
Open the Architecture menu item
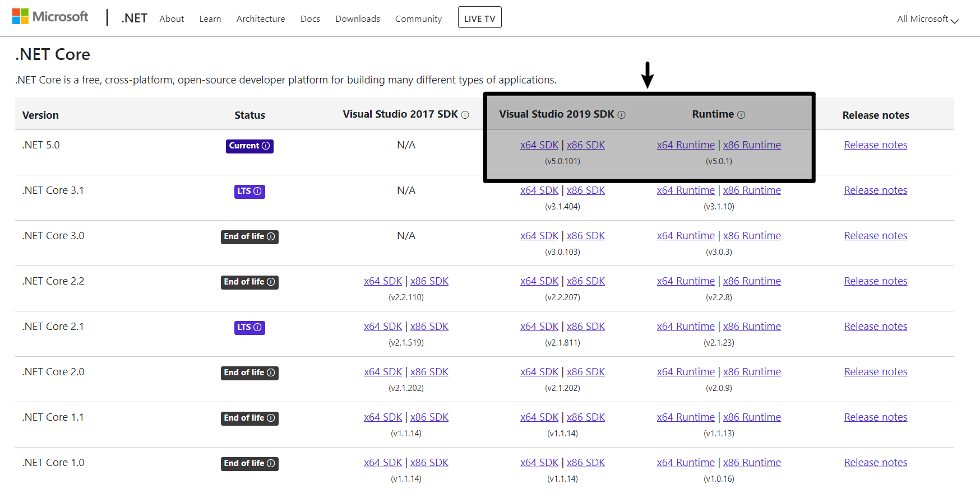click(x=261, y=19)
